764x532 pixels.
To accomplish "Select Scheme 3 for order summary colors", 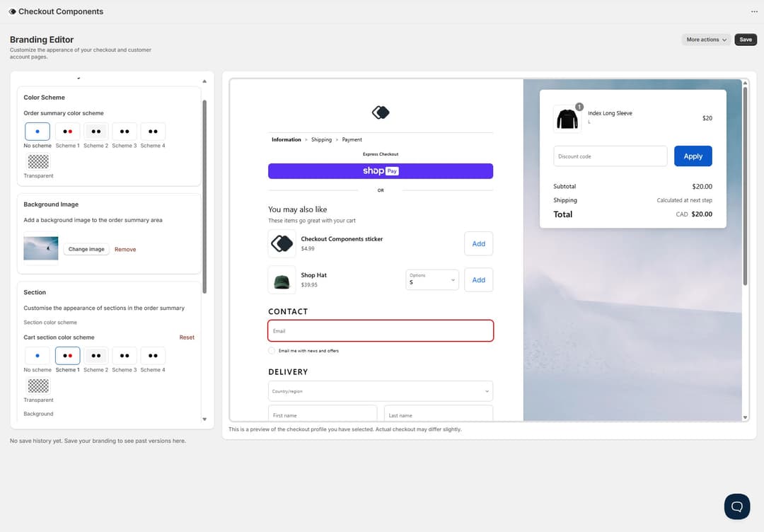I will [124, 131].
